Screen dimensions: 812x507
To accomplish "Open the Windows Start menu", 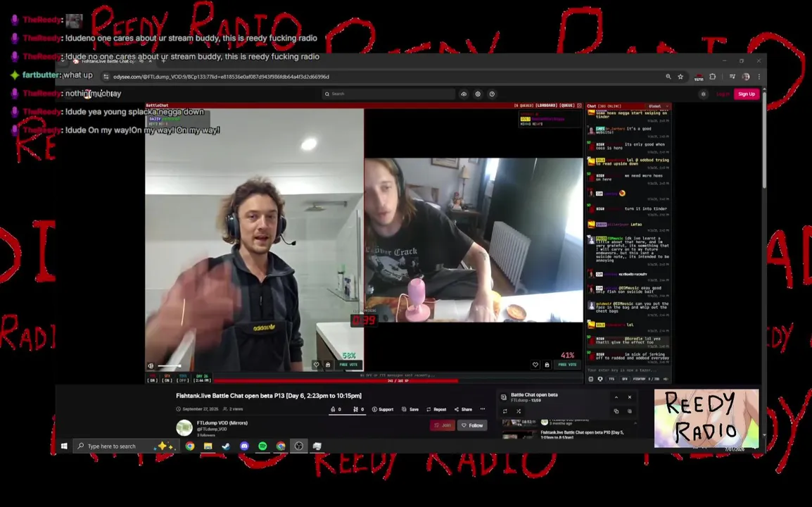I will (x=64, y=446).
